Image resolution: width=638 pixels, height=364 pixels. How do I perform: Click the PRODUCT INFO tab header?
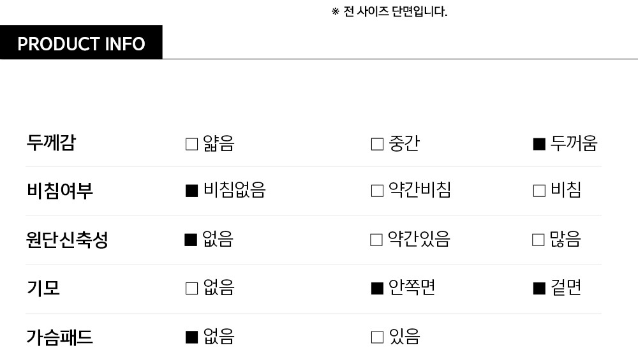(81, 43)
